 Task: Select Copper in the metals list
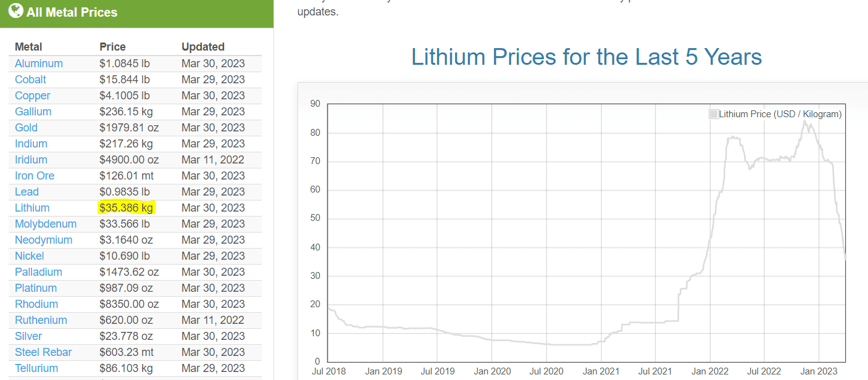[33, 96]
